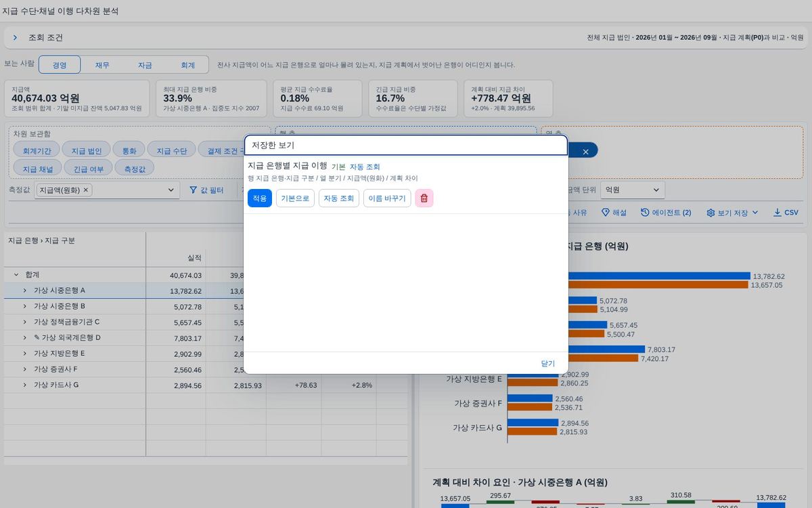Open 해설 commentary button
Image resolution: width=812 pixels, height=508 pixels.
(614, 213)
